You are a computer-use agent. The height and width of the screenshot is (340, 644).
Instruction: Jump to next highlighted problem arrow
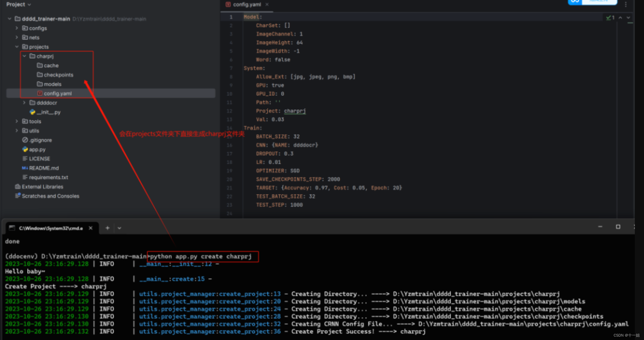coord(628,18)
